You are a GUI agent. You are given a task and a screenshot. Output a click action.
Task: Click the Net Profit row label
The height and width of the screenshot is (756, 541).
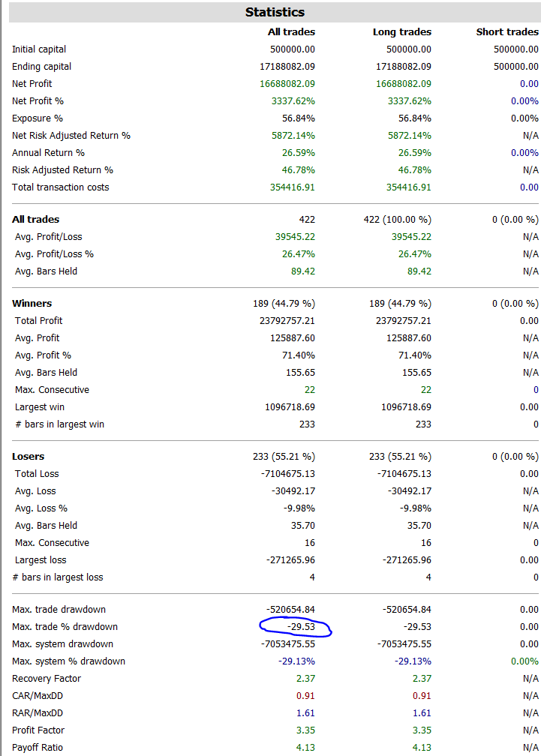click(32, 83)
